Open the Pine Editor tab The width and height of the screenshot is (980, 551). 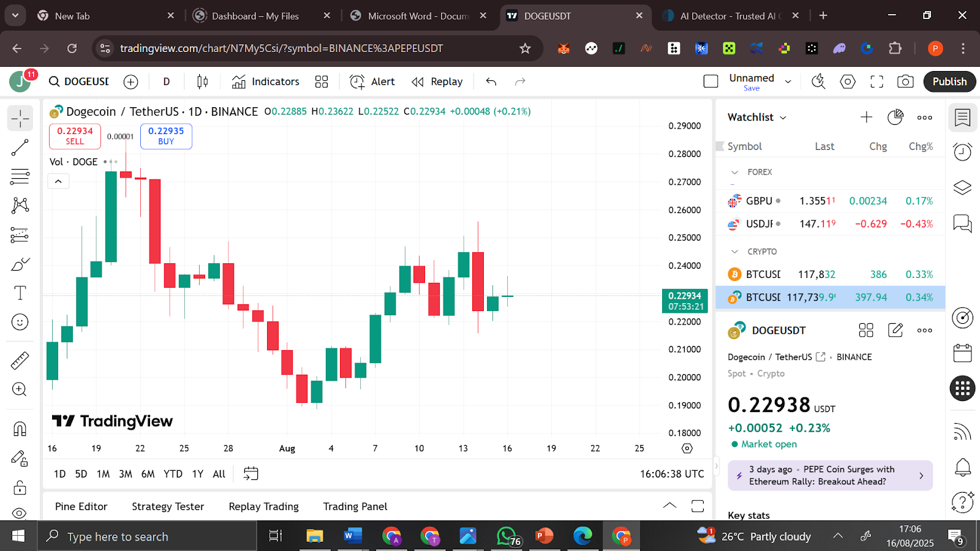coord(81,506)
